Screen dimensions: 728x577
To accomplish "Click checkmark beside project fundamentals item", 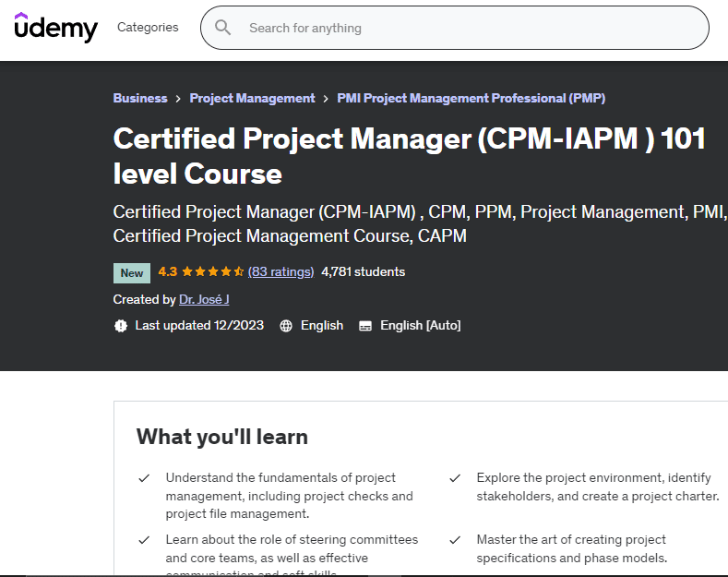I will pos(144,478).
